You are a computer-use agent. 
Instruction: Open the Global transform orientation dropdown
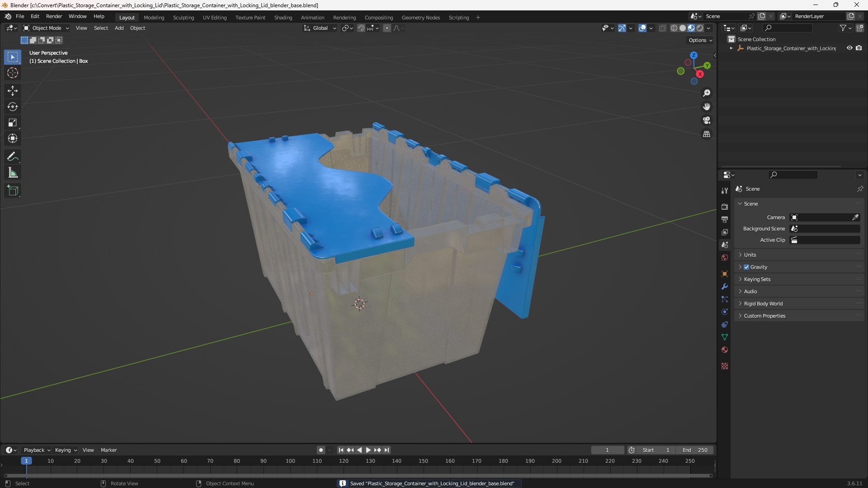coord(320,28)
